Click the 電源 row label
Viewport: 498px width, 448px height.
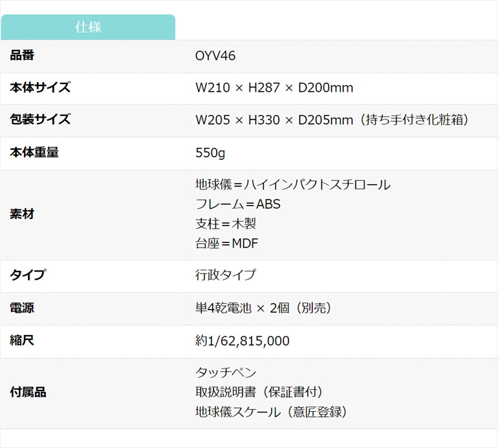point(22,308)
